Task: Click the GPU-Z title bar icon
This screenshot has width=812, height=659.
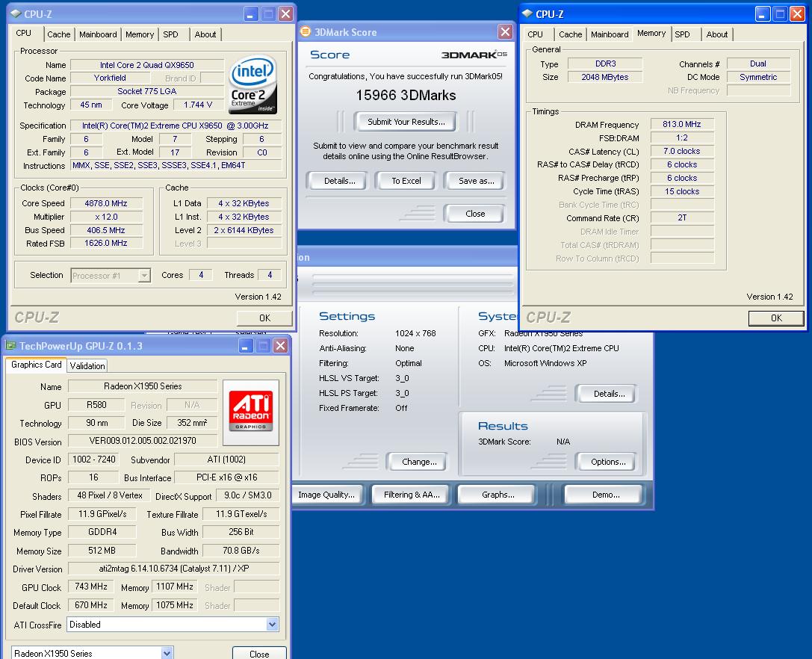Action: coord(11,345)
